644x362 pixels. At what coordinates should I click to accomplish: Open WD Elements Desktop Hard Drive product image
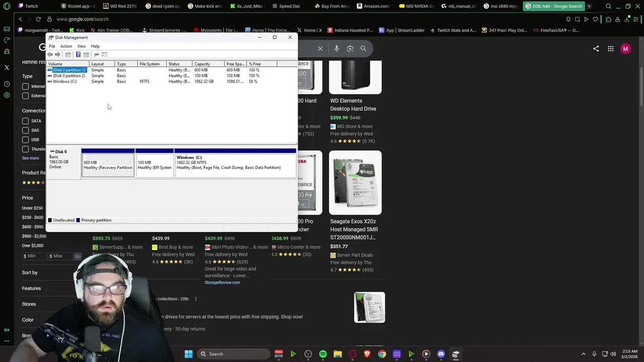click(355, 77)
